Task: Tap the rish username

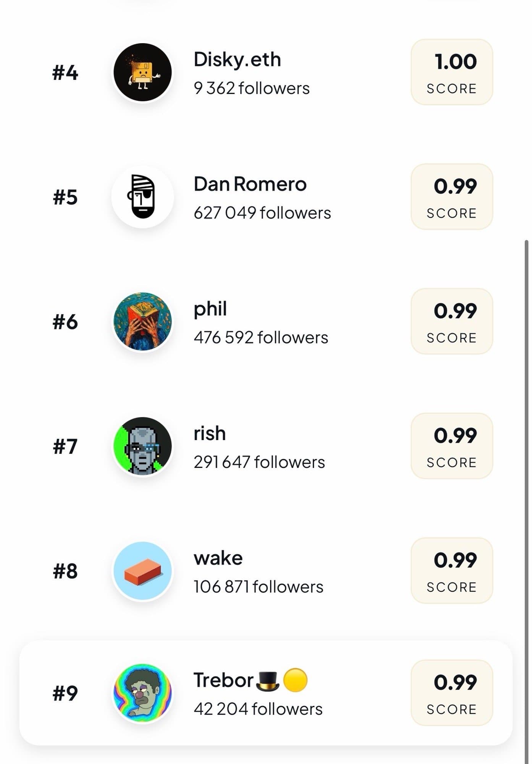Action: [x=210, y=433]
